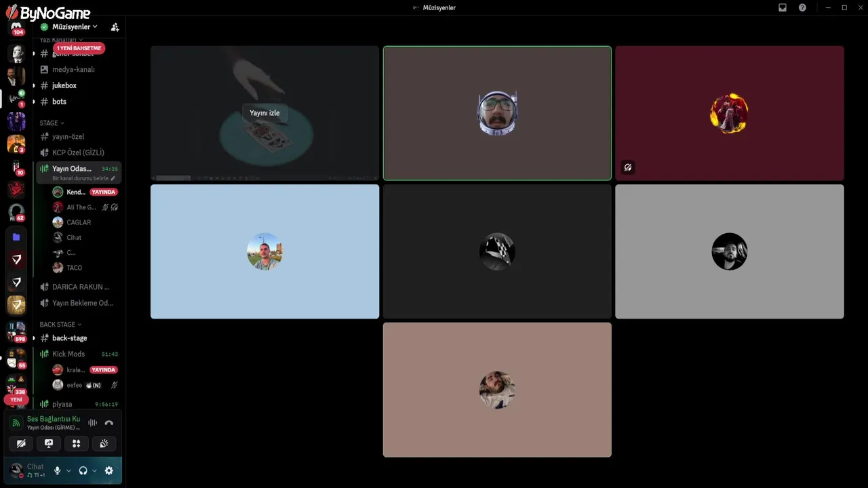Focus the checkered flag avatar tile

point(497,251)
